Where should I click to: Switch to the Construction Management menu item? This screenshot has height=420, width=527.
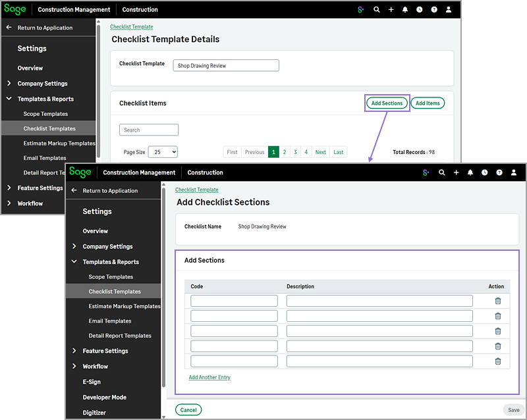[139, 172]
